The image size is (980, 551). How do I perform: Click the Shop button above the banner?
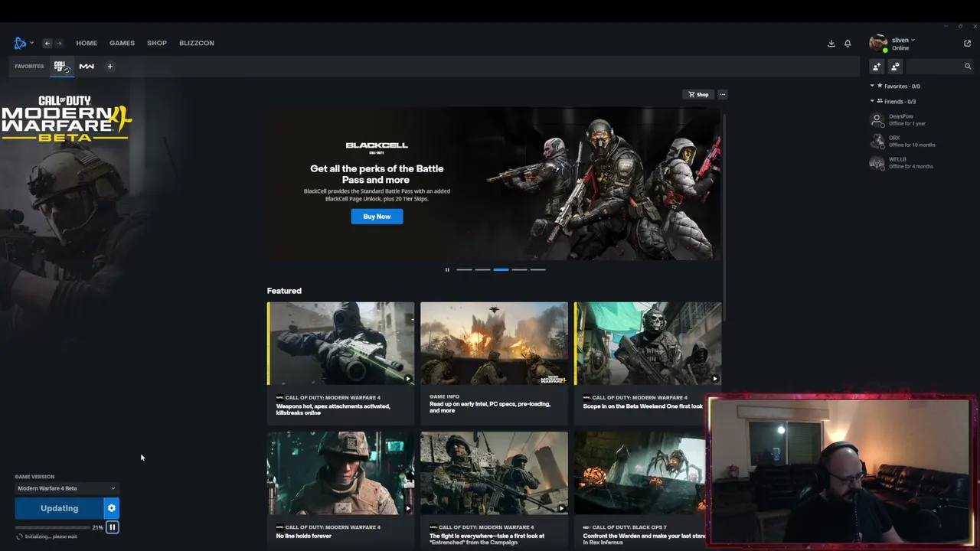click(x=698, y=94)
